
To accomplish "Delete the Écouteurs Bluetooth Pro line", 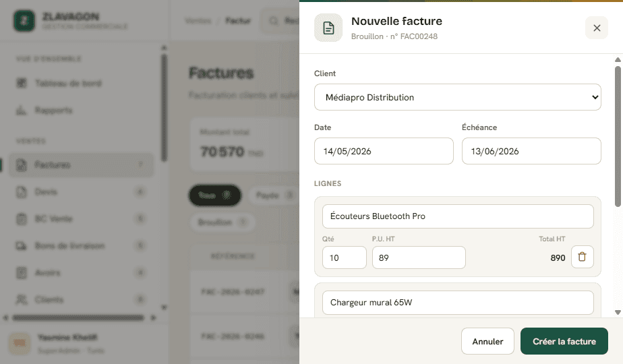I will click(582, 257).
